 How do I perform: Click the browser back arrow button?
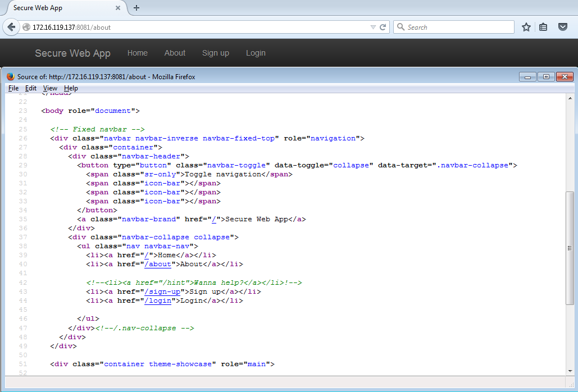[x=11, y=27]
